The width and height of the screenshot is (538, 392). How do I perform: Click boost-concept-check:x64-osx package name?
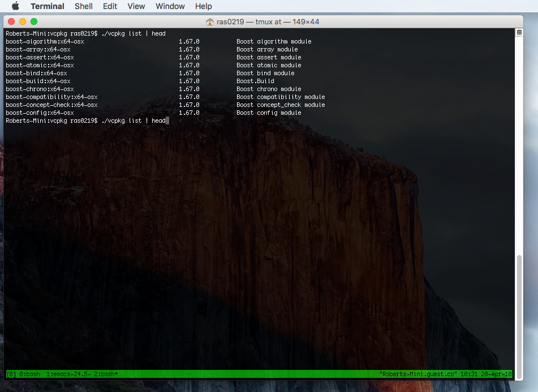[x=52, y=105]
